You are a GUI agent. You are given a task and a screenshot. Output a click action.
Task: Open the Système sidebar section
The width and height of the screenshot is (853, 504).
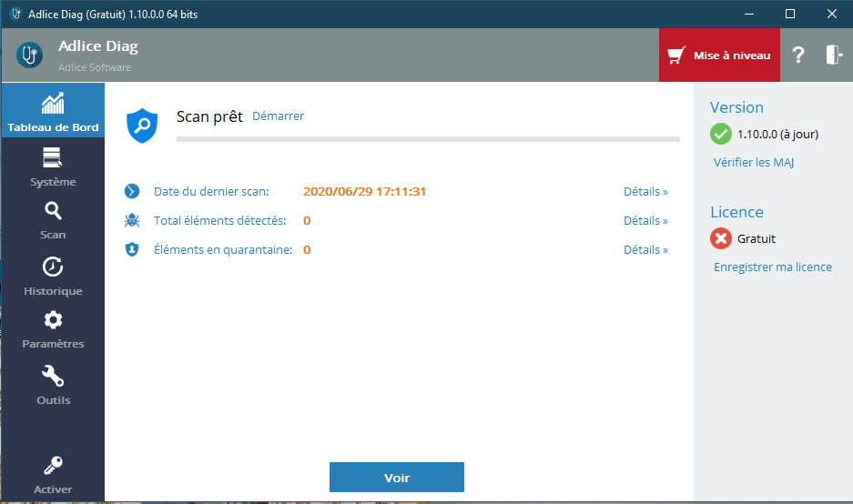click(x=53, y=167)
